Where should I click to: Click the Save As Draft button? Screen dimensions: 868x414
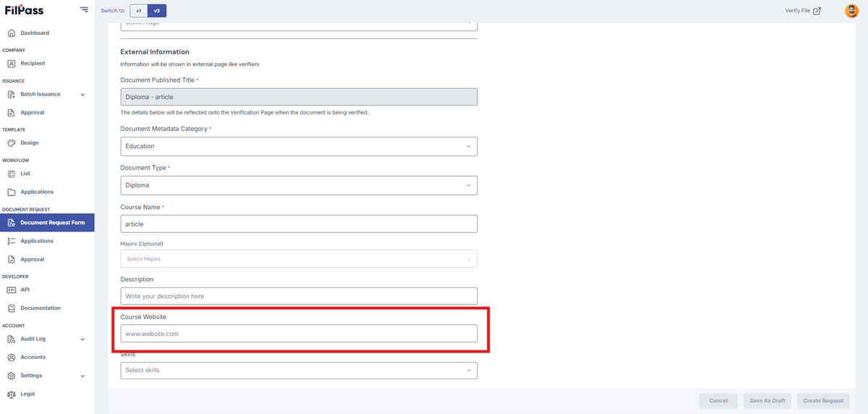click(x=767, y=401)
